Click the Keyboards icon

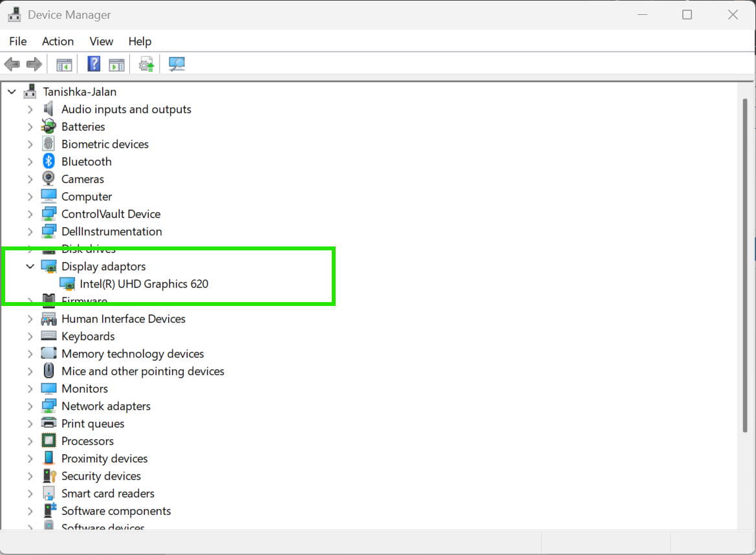pyautogui.click(x=49, y=336)
